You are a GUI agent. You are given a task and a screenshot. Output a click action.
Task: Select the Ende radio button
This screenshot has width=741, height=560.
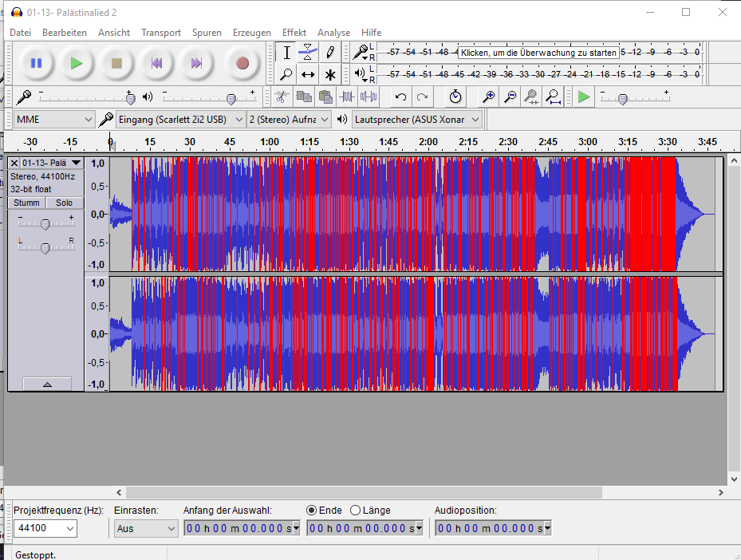(x=311, y=511)
